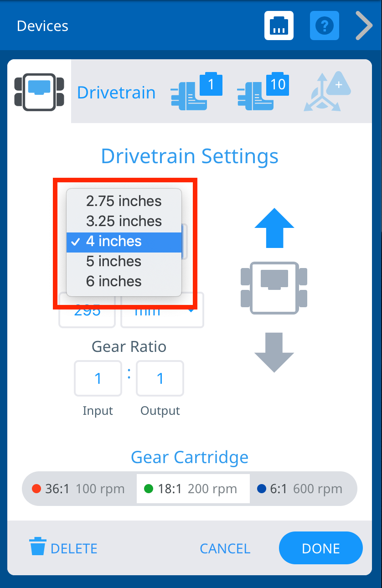The image size is (382, 588).
Task: Select 5 inches from the dropdown list
Action: point(113,261)
